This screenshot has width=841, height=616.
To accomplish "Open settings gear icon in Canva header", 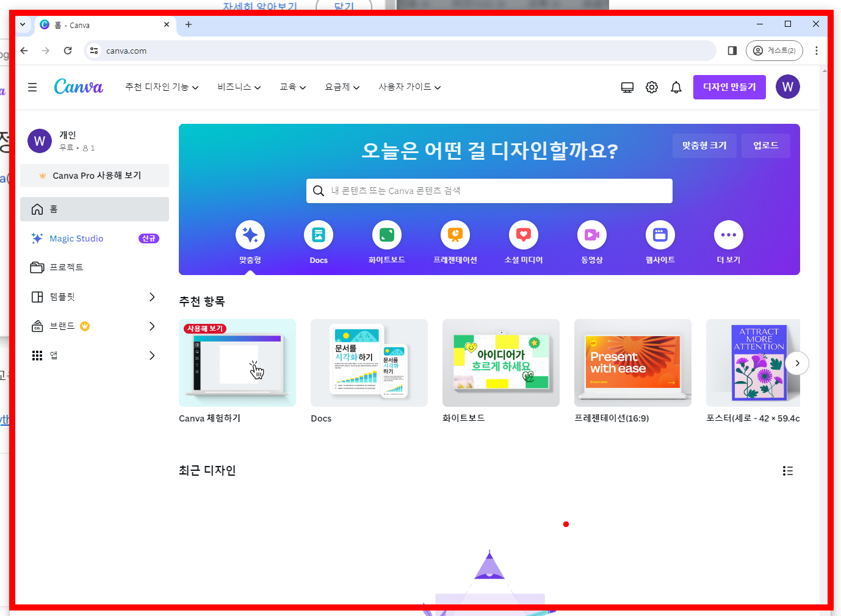I will click(652, 87).
